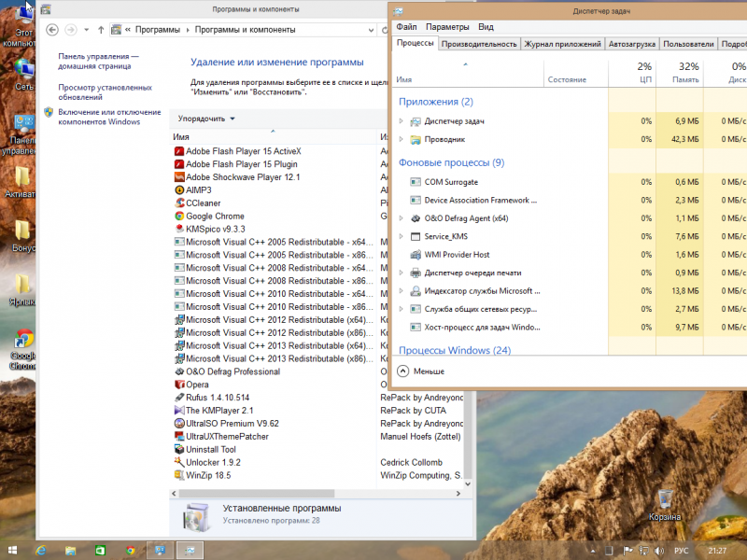Viewport: 747px width, 560px height.
Task: Click the programs list scroll-down arrow
Action: pos(468,483)
